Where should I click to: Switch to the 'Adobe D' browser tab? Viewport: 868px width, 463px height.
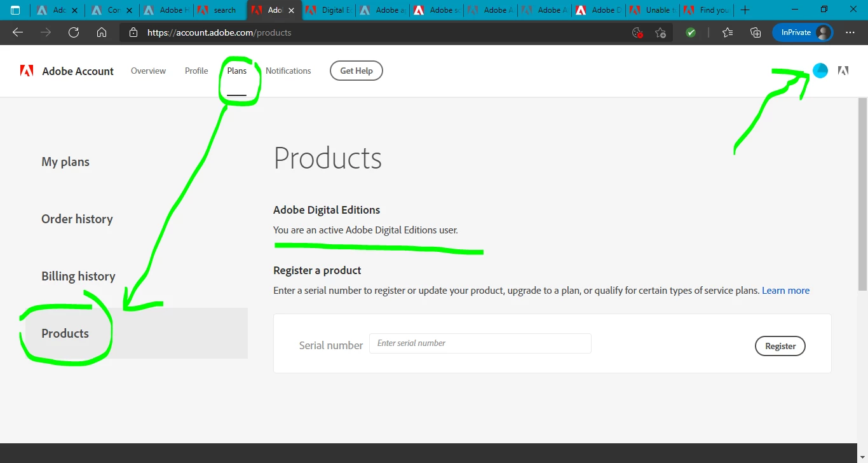point(597,10)
